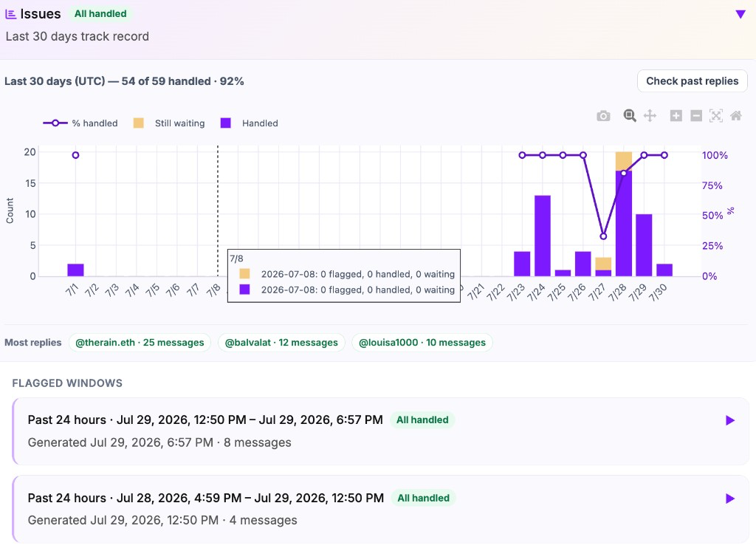756x551 pixels.
Task: Click All handled badge on Jul 28 4:59 PM window
Action: 423,498
